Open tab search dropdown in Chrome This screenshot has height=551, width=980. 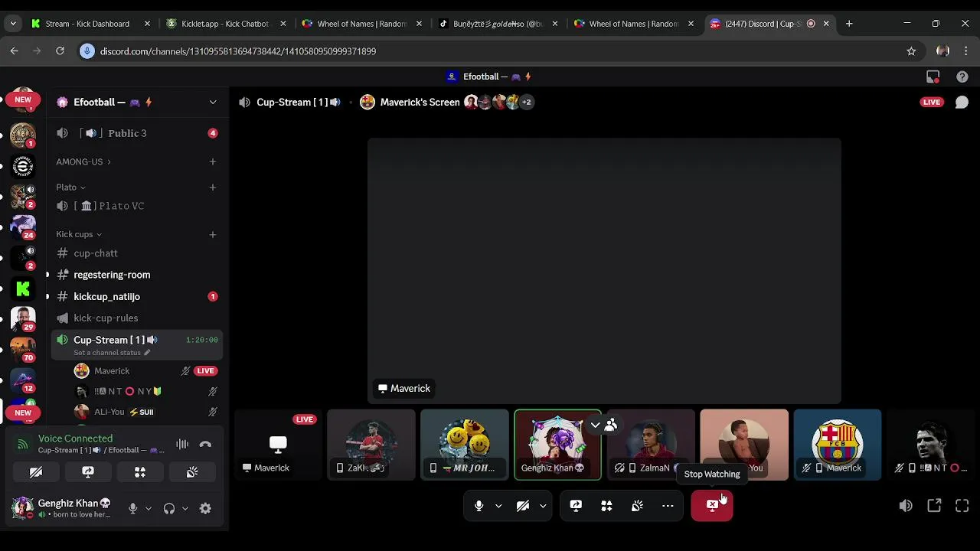coord(13,24)
